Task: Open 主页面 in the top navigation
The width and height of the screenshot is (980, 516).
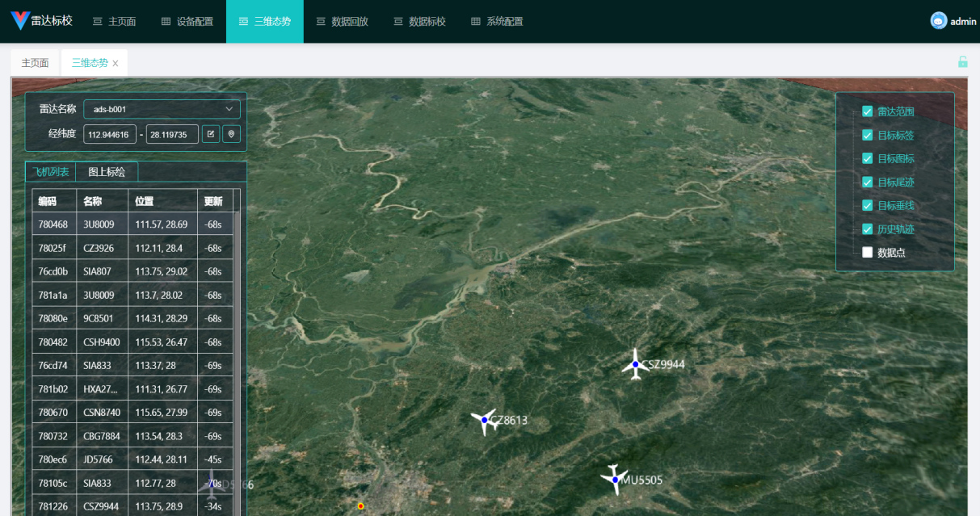Action: coord(114,22)
